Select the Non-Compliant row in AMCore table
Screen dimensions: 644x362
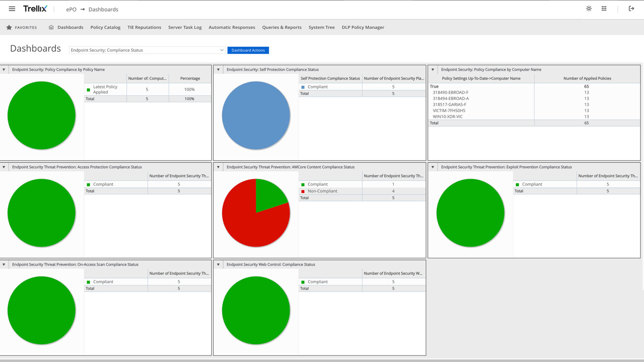point(362,191)
